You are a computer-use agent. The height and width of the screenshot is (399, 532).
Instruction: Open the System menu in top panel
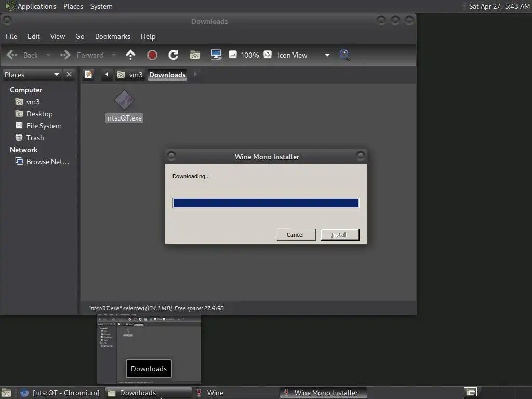point(101,6)
